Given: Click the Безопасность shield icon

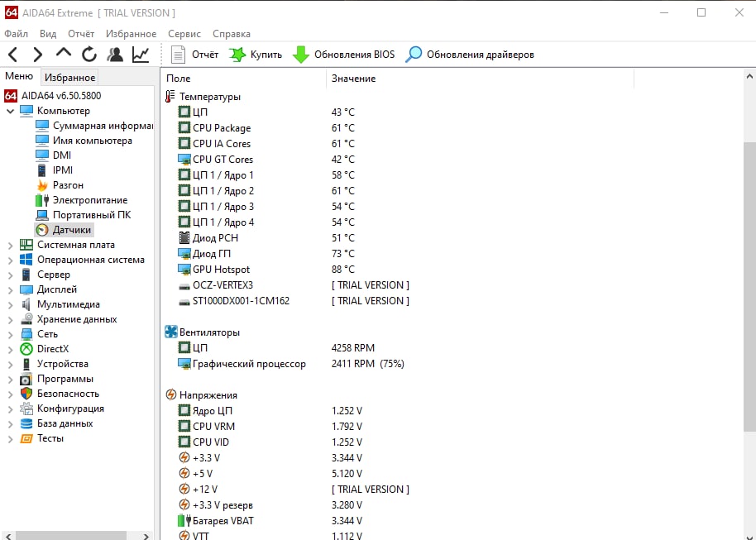Looking at the screenshot, I should click(x=26, y=394).
